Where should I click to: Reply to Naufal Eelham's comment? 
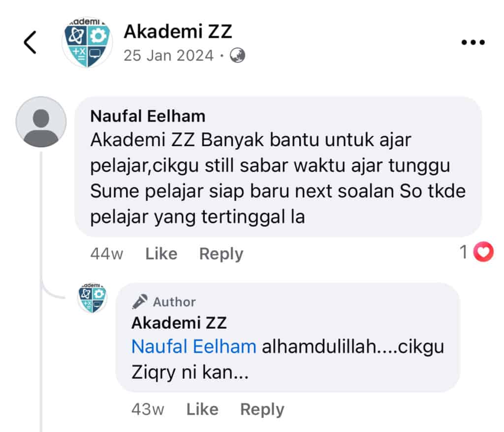point(221,254)
